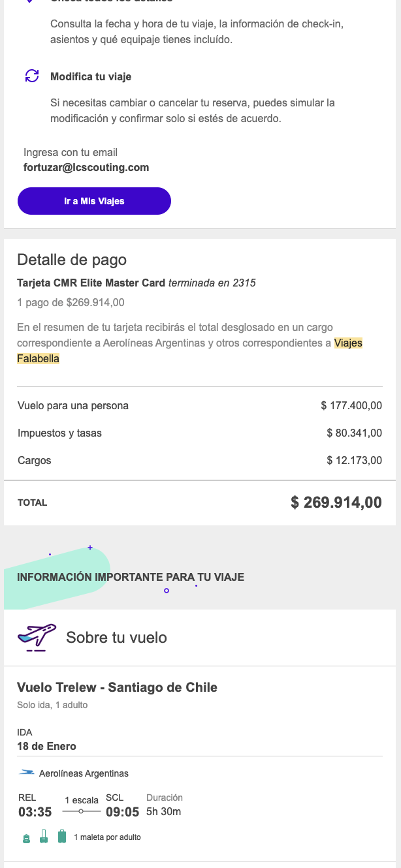Click the Detalle de pago heading
The image size is (401, 868).
tap(72, 260)
